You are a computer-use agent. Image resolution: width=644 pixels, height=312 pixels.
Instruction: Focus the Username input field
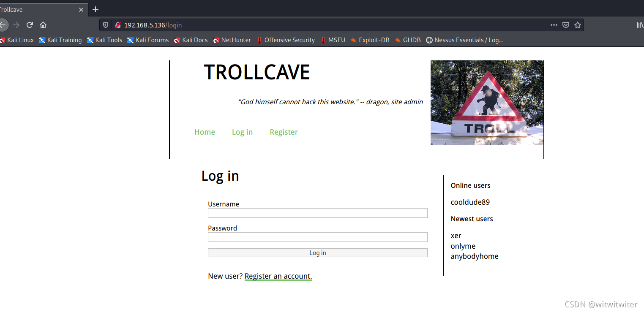tap(318, 213)
